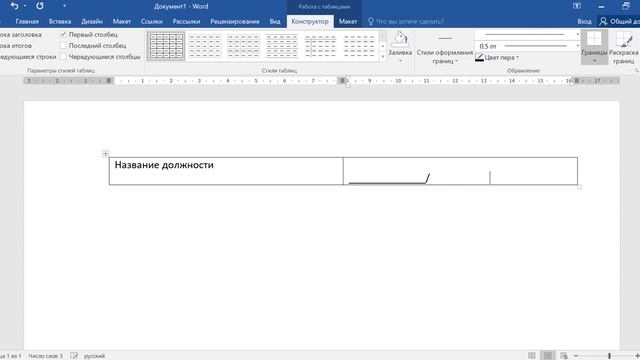Click the Вход sign-in link
640x360 pixels.
584,21
